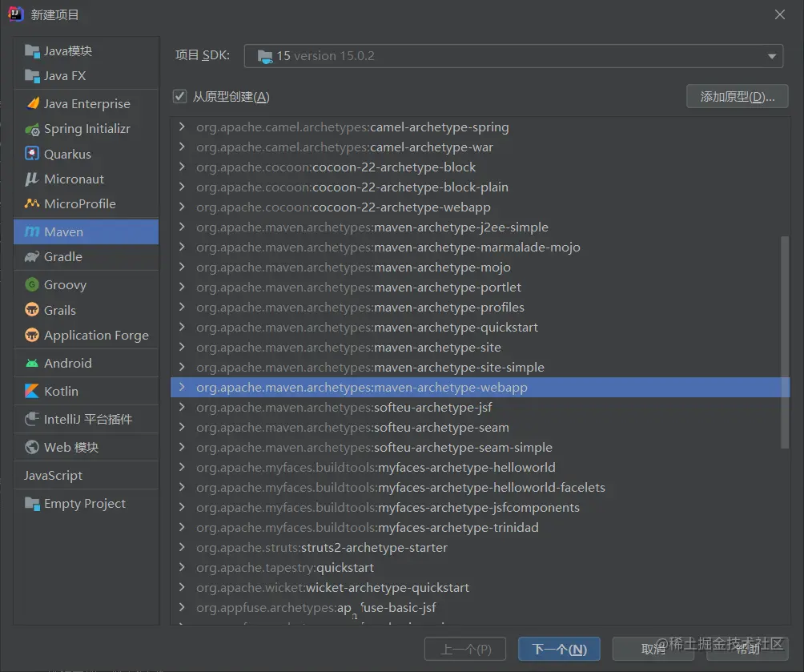
Task: Choose JavaScript project type
Action: pos(86,476)
